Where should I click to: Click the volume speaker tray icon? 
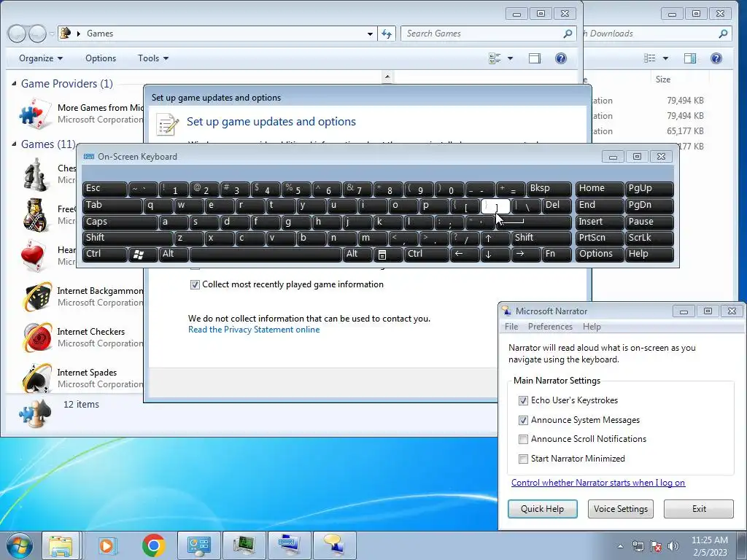click(x=673, y=546)
